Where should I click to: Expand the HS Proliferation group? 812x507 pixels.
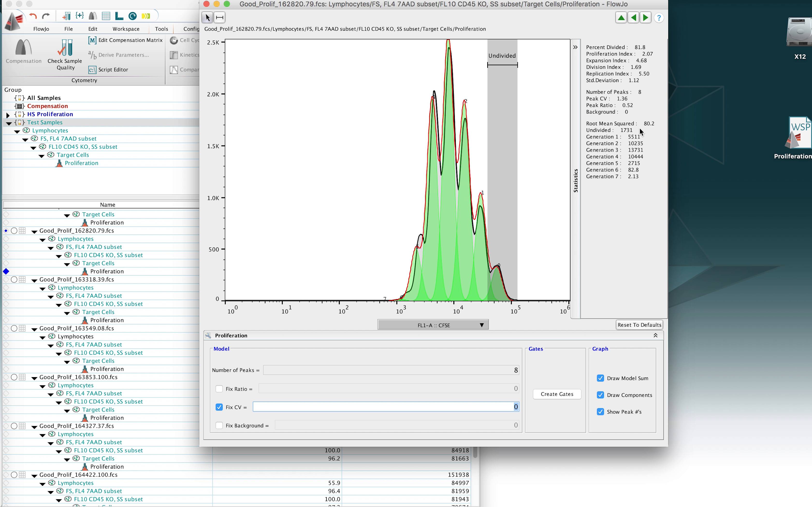pos(8,115)
